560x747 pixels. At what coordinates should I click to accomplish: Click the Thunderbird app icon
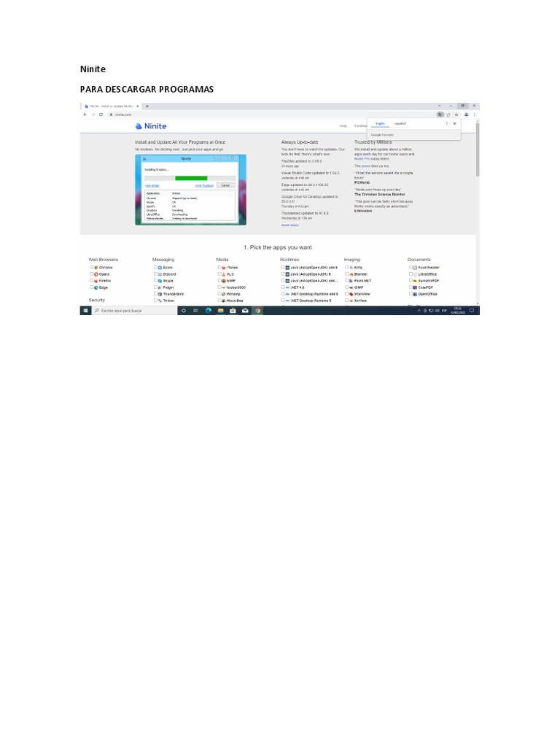(x=160, y=295)
